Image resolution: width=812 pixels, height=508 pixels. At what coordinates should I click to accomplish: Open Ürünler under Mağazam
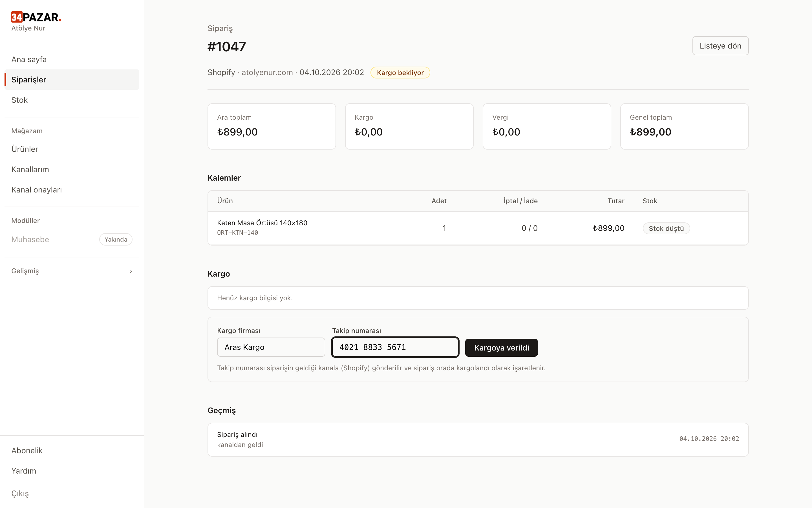pyautogui.click(x=72, y=149)
